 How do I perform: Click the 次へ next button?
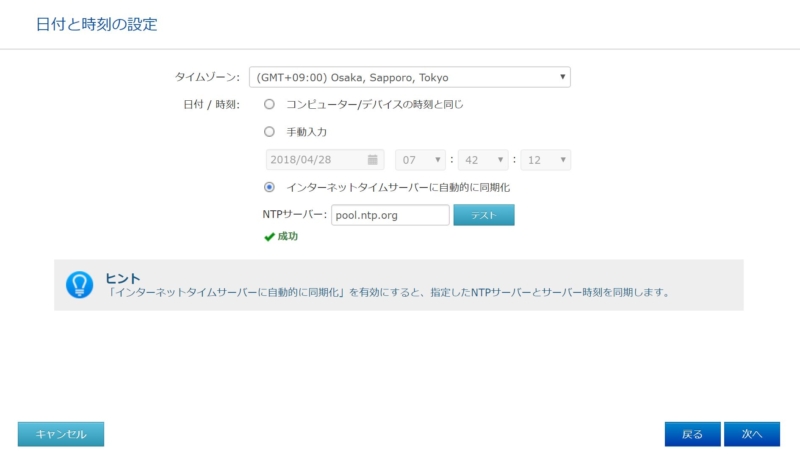tap(752, 434)
